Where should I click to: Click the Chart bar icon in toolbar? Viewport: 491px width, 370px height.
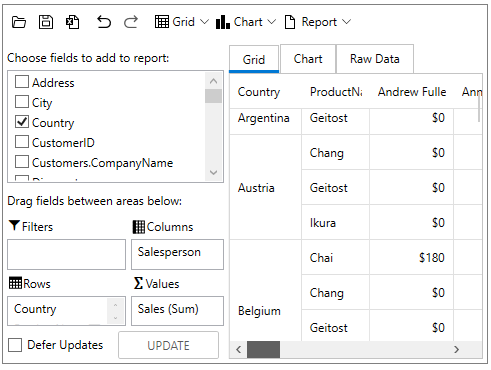pyautogui.click(x=223, y=22)
